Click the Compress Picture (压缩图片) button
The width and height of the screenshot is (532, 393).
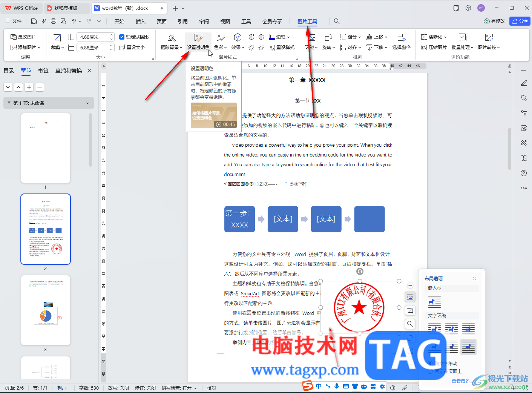(434, 48)
